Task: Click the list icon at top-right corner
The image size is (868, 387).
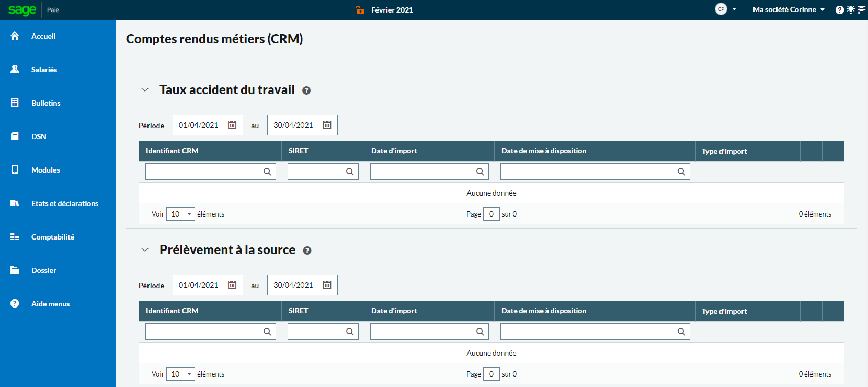Action: [x=862, y=10]
